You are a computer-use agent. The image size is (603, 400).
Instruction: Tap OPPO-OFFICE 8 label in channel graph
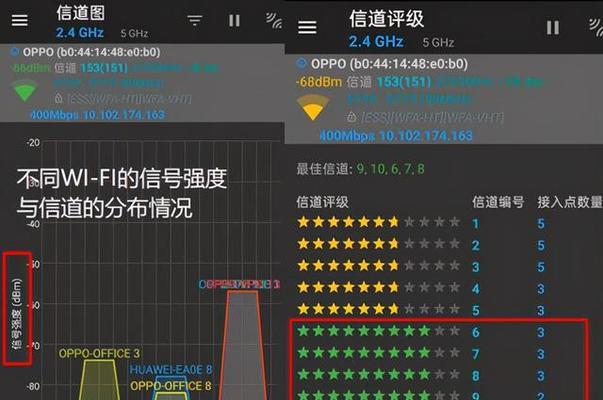pos(171,386)
